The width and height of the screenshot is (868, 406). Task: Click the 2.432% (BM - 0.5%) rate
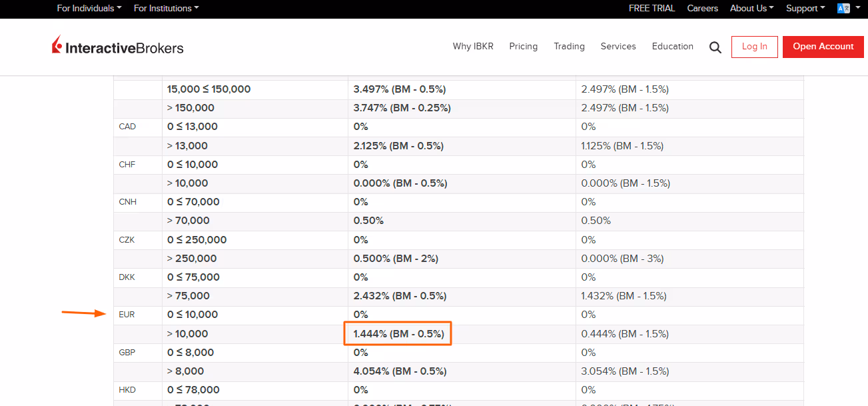(x=400, y=296)
